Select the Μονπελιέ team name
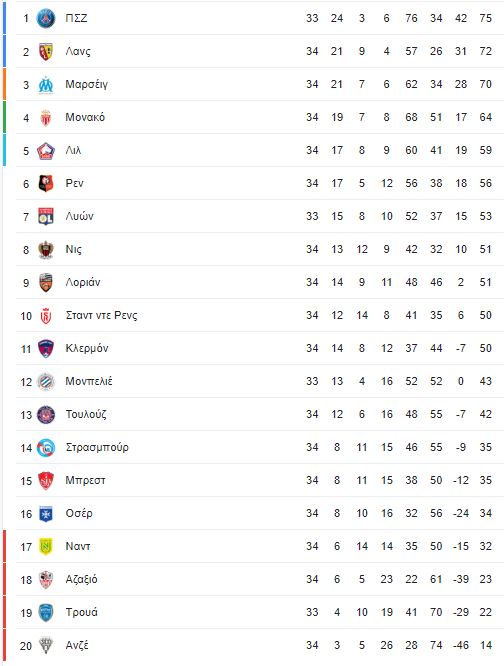The height and width of the screenshot is (666, 504). pos(89,381)
